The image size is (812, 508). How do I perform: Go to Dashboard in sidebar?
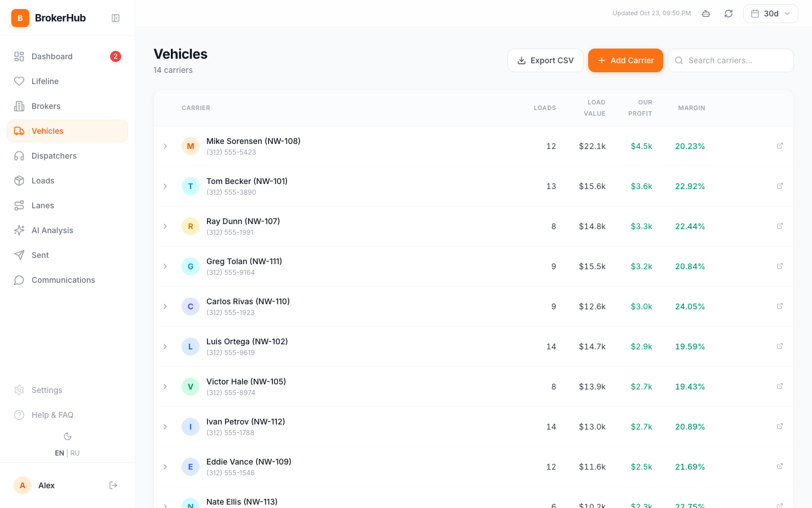pyautogui.click(x=67, y=56)
